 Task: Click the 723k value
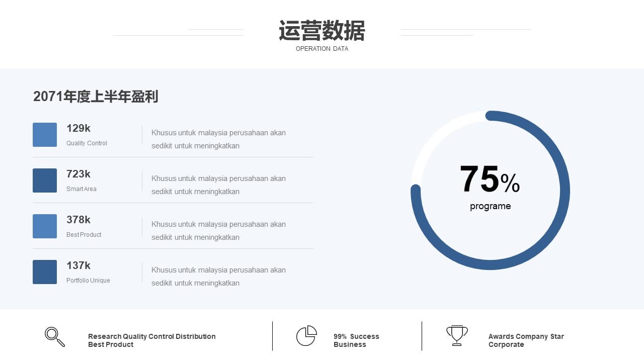[78, 174]
